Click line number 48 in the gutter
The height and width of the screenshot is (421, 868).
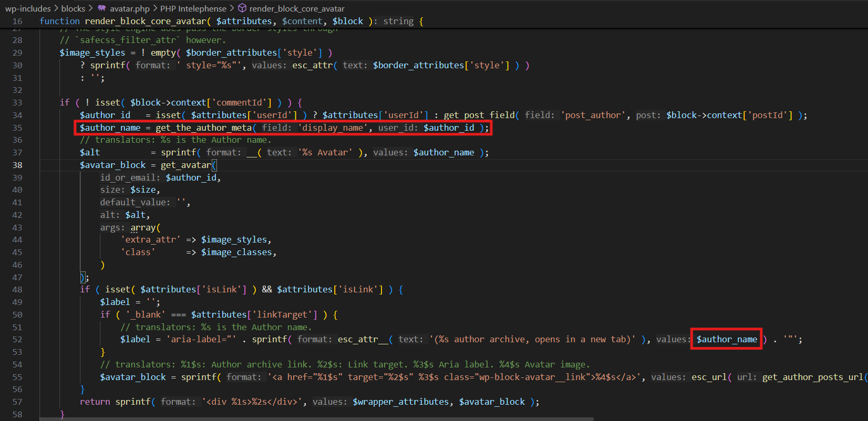(17, 290)
